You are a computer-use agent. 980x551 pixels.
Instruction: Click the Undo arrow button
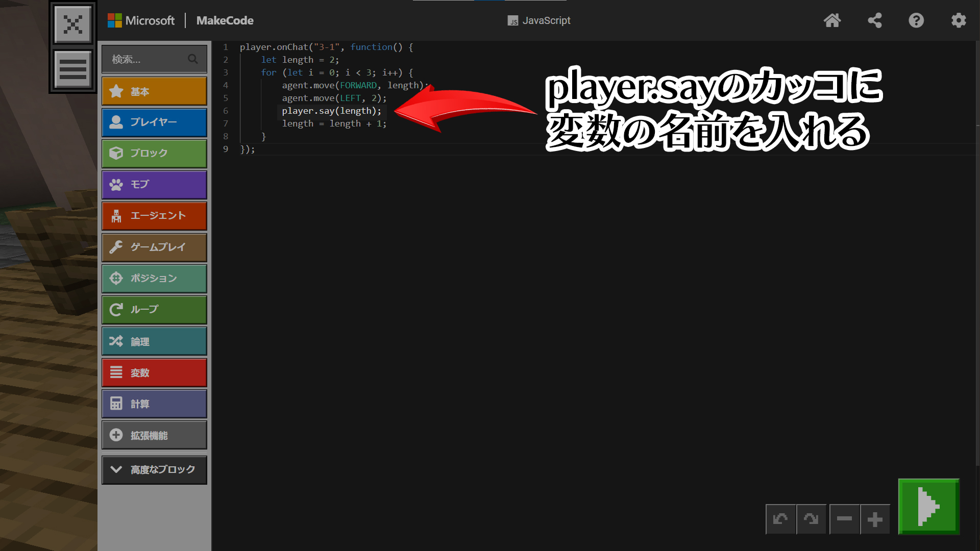(780, 519)
